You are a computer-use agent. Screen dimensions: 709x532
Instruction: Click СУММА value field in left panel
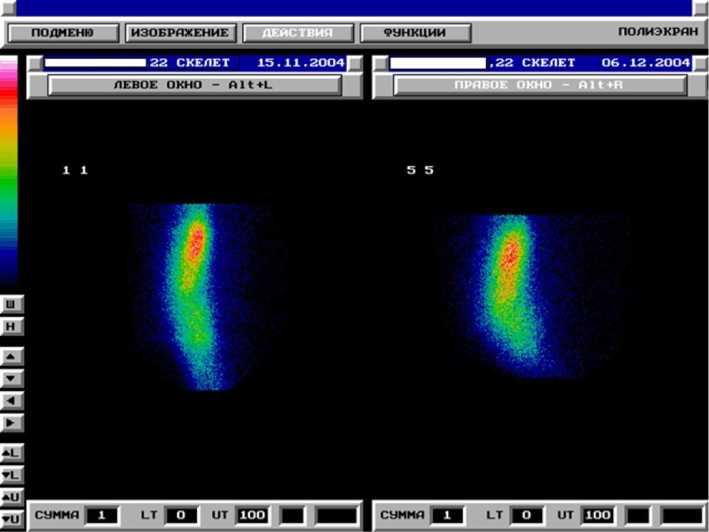(102, 515)
